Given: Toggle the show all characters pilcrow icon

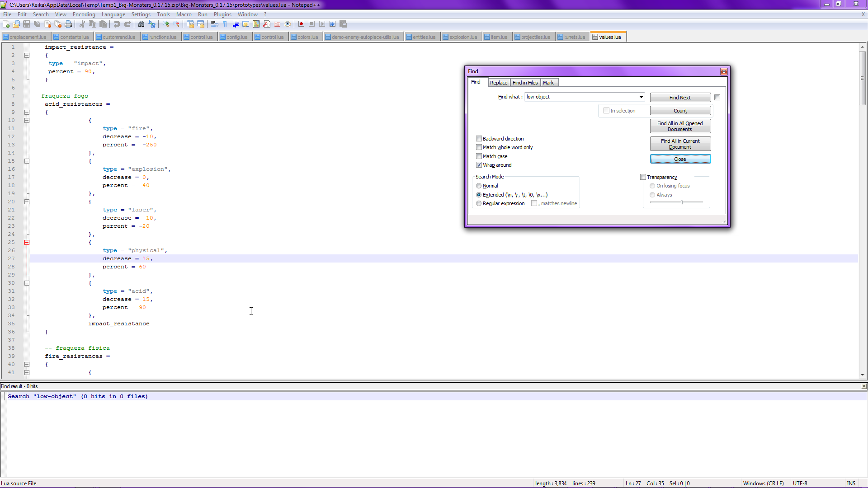Looking at the screenshot, I should click(225, 24).
